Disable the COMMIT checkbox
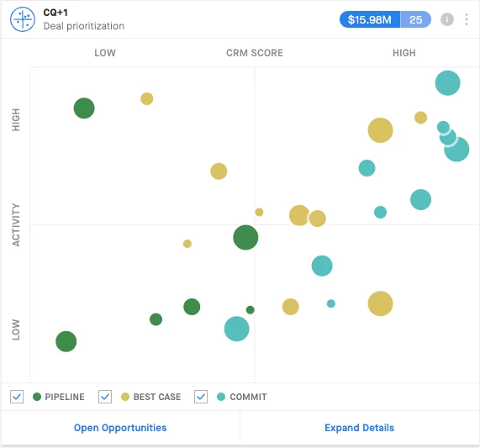480x448 pixels. 201,397
